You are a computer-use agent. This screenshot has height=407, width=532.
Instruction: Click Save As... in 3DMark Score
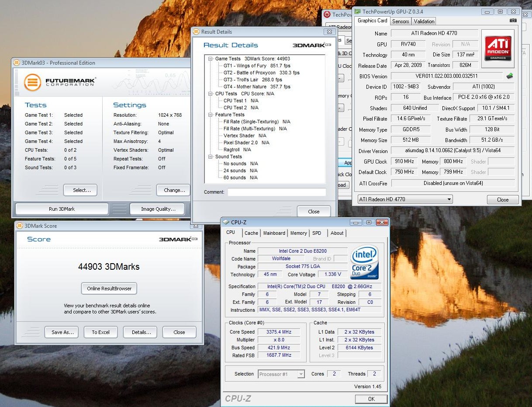click(x=62, y=332)
